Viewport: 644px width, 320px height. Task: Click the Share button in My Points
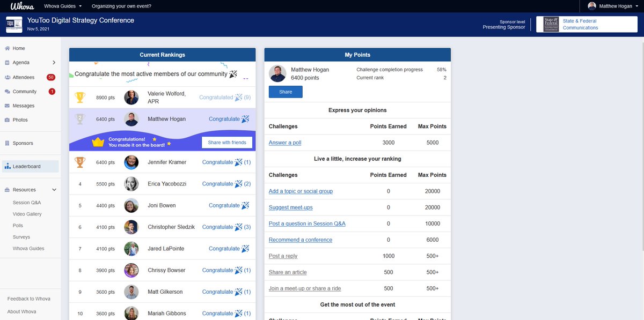[x=286, y=92]
